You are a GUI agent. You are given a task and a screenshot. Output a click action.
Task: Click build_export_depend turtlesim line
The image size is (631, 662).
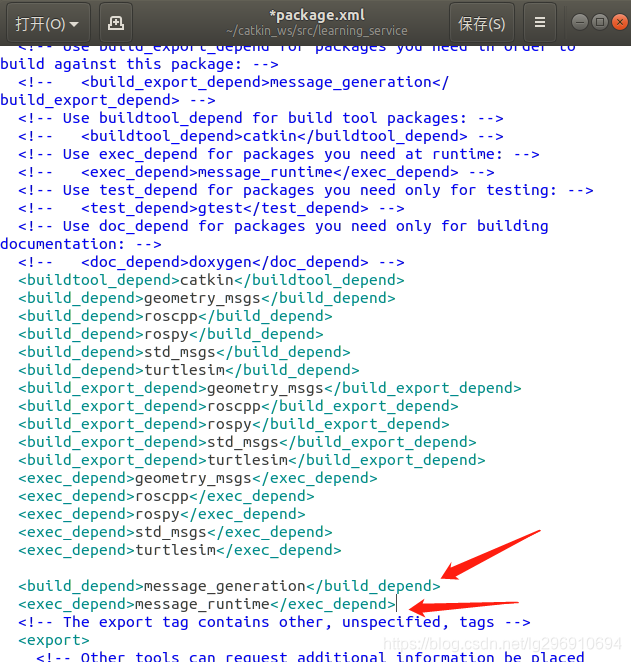pos(252,460)
